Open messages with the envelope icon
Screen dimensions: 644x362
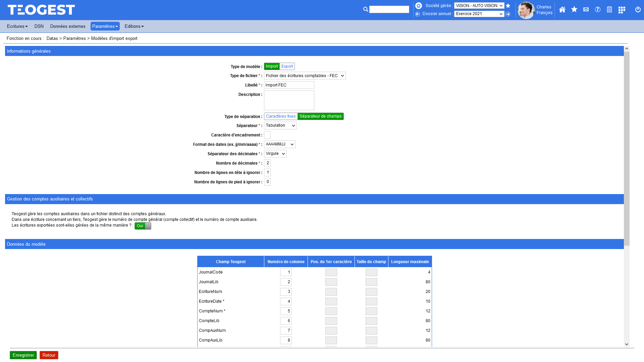586,10
